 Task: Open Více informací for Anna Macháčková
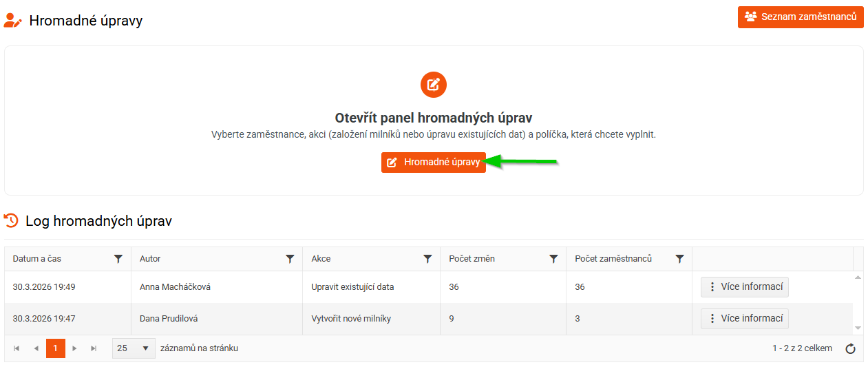pyautogui.click(x=744, y=287)
